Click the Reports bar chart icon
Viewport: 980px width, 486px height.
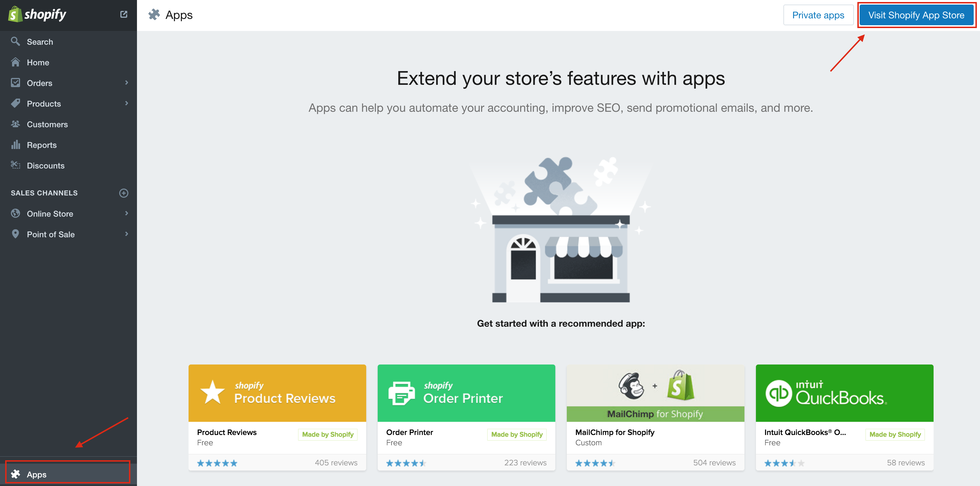click(x=15, y=145)
